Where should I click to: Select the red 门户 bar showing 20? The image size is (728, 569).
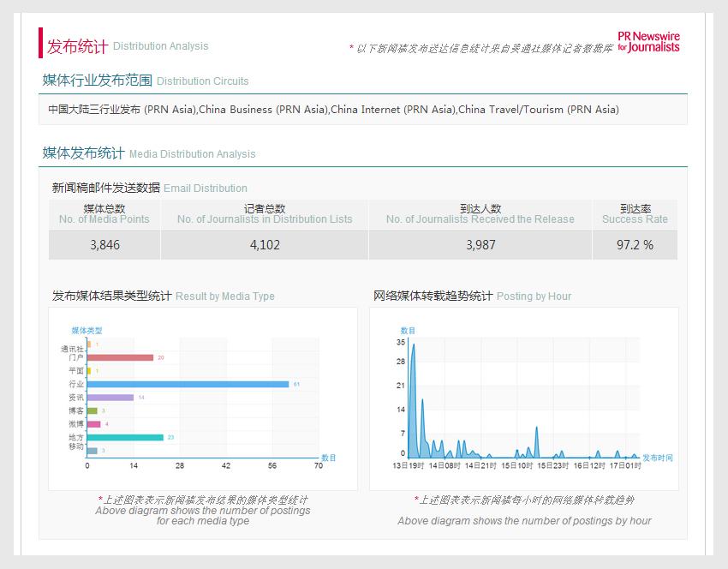[x=120, y=357]
